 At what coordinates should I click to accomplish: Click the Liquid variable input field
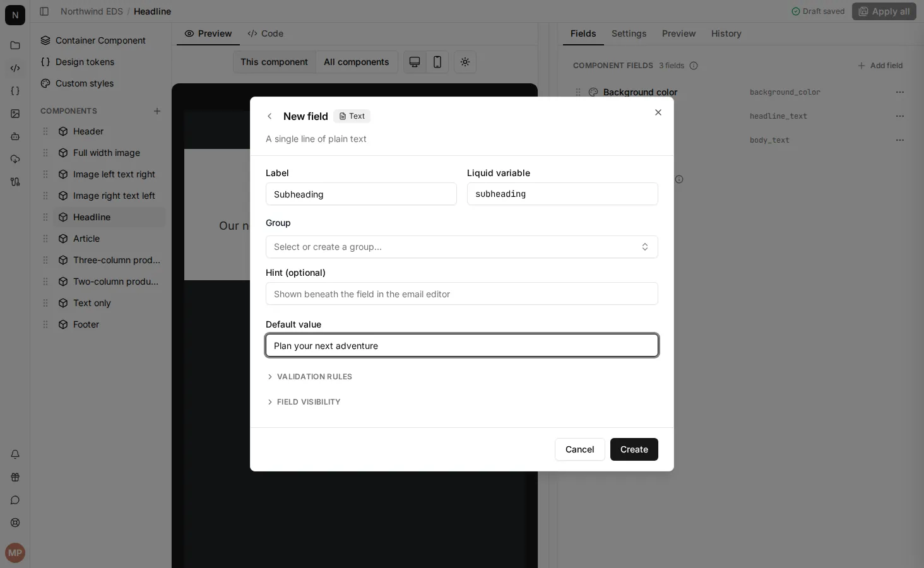(562, 194)
